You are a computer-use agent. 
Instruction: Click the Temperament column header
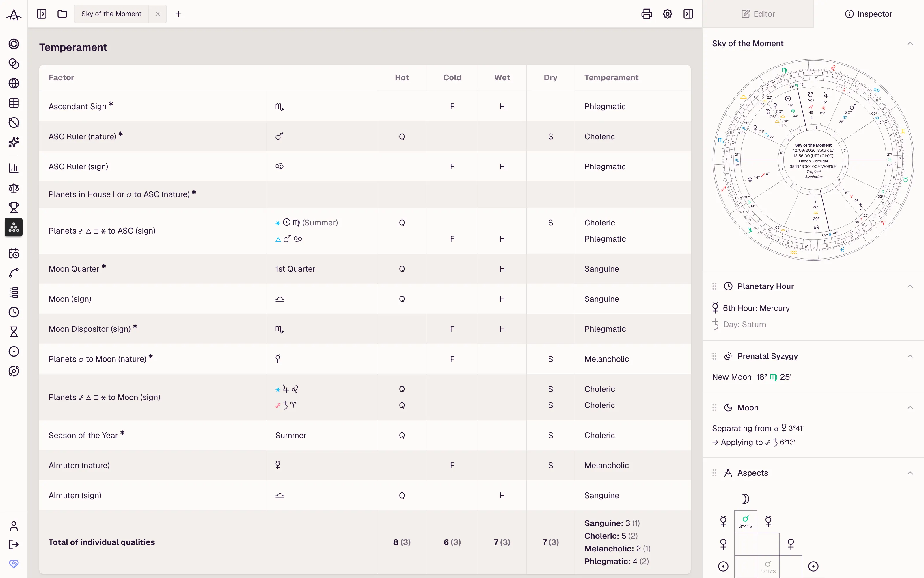coord(611,78)
